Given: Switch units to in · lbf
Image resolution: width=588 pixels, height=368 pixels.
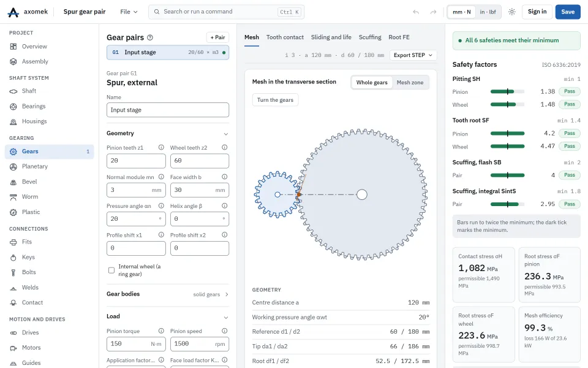Looking at the screenshot, I should click(488, 12).
